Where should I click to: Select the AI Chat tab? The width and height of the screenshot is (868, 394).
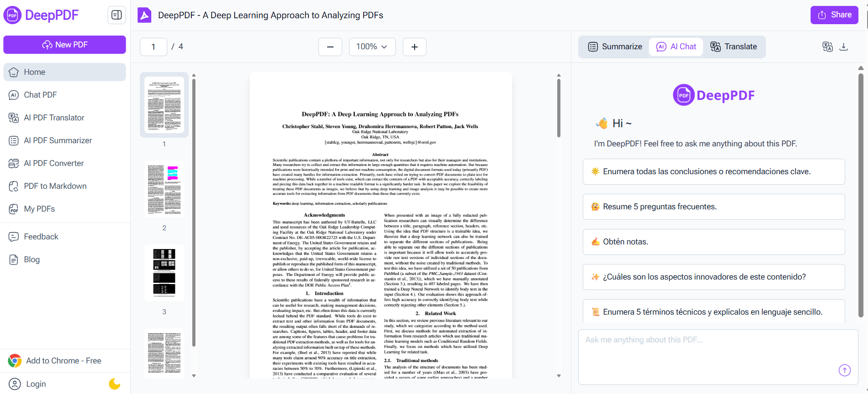[x=676, y=47]
